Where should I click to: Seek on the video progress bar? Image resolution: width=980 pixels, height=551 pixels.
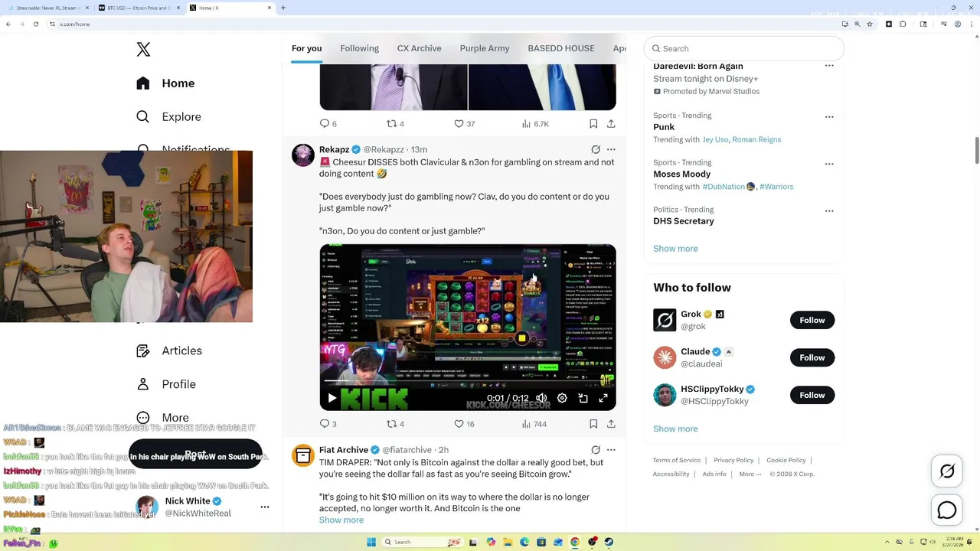click(467, 381)
